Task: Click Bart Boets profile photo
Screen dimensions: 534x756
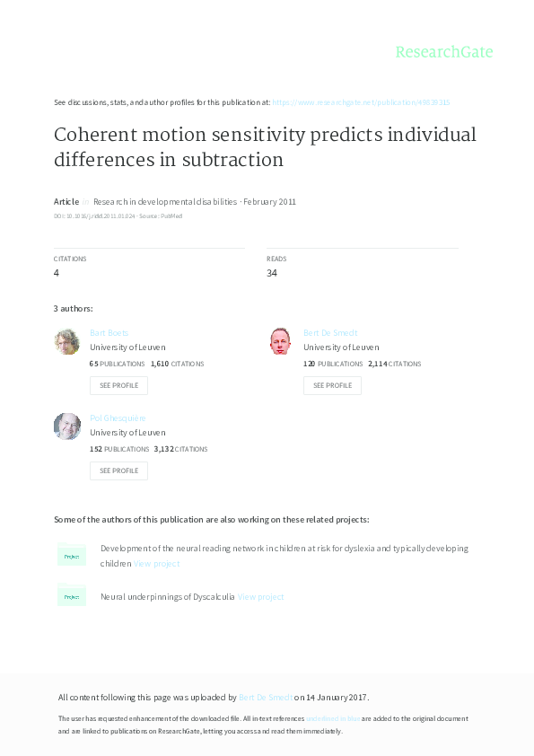Action: 67,341
